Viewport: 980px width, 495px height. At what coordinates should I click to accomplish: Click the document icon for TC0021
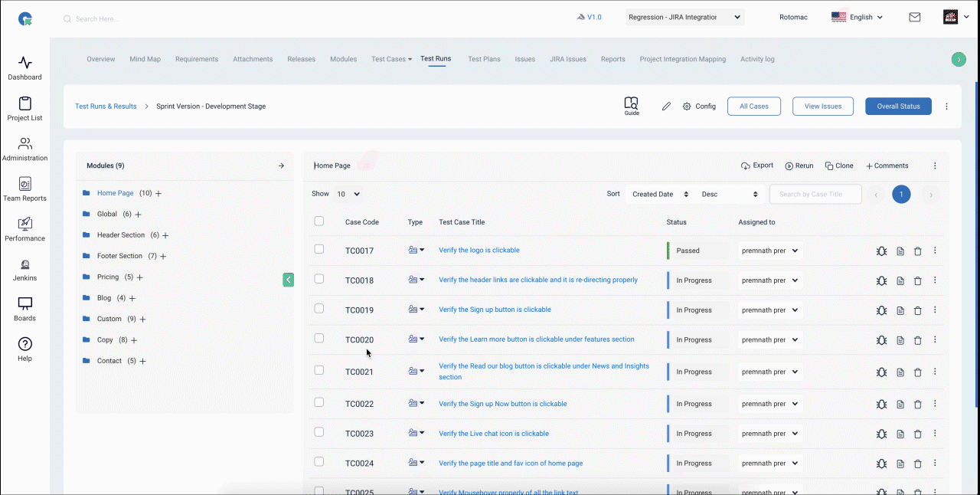(x=900, y=372)
